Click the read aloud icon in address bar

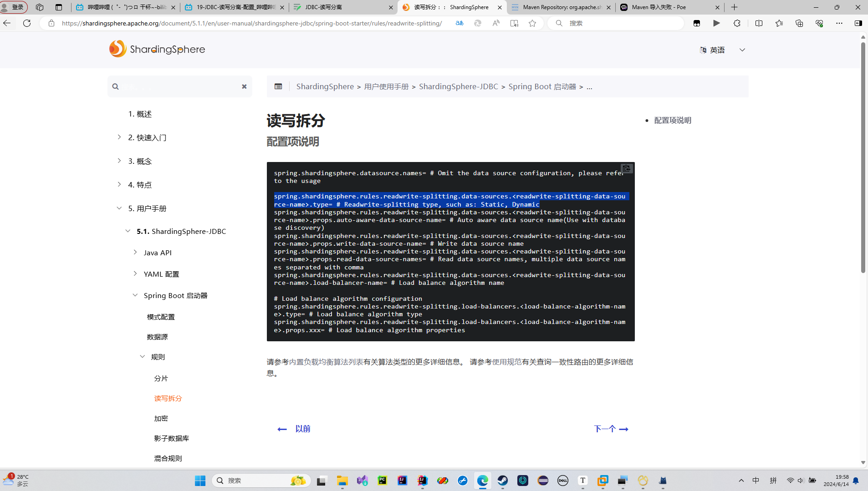coord(496,23)
